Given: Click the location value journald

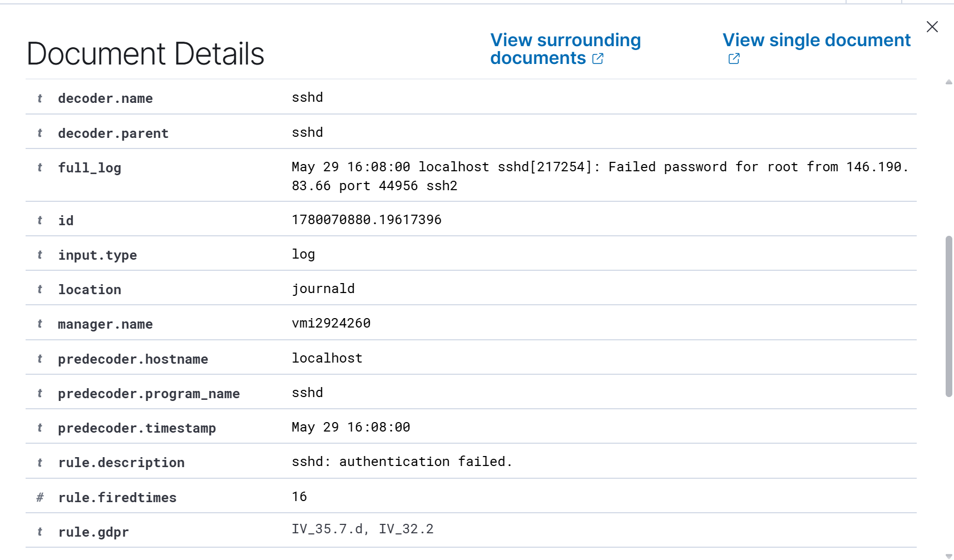Looking at the screenshot, I should coord(323,289).
